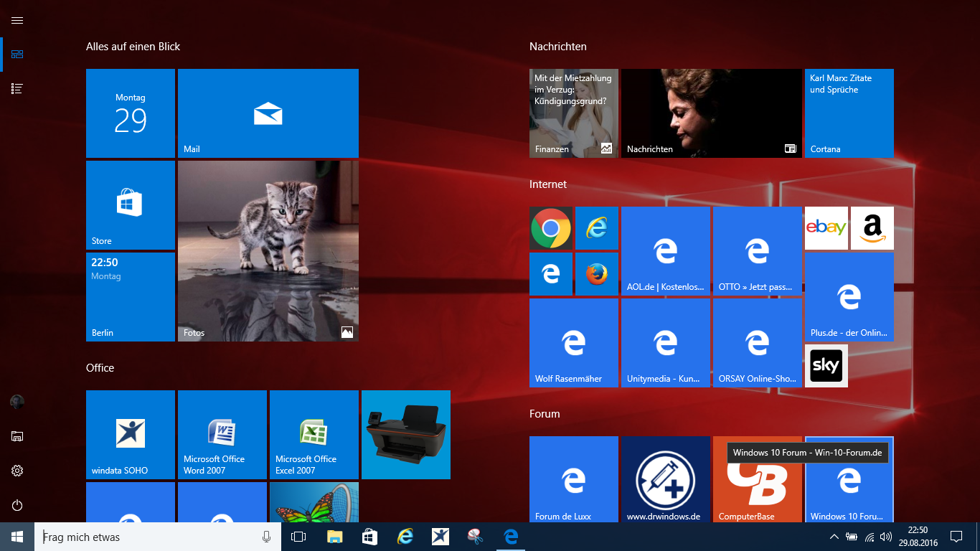
Task: Click the 'Frag mich etwas' search box
Action: tap(158, 537)
